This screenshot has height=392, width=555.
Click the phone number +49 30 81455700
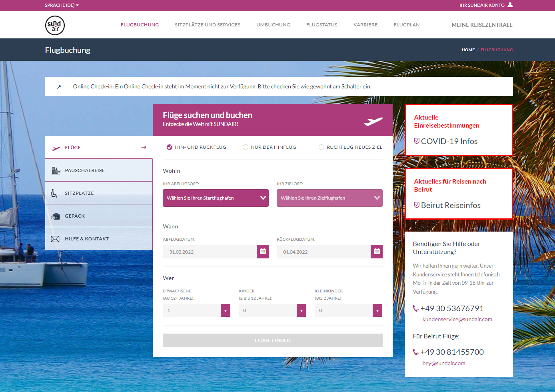(452, 352)
